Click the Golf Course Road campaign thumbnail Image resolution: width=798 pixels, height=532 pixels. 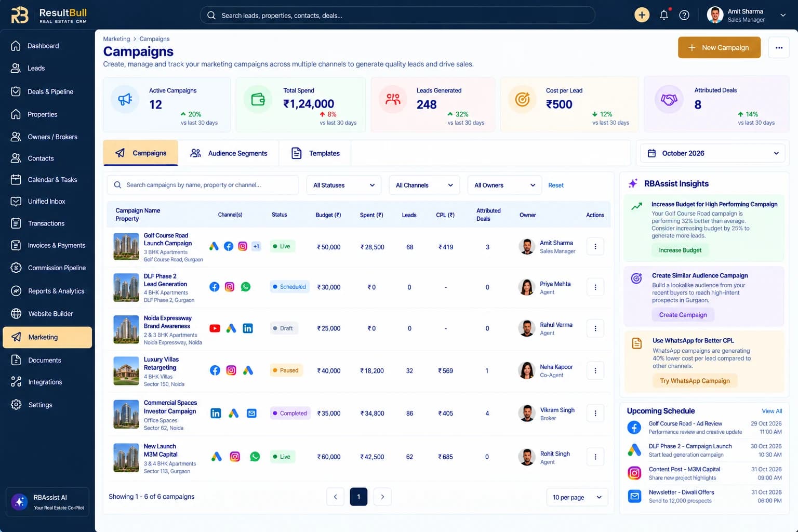tap(126, 247)
